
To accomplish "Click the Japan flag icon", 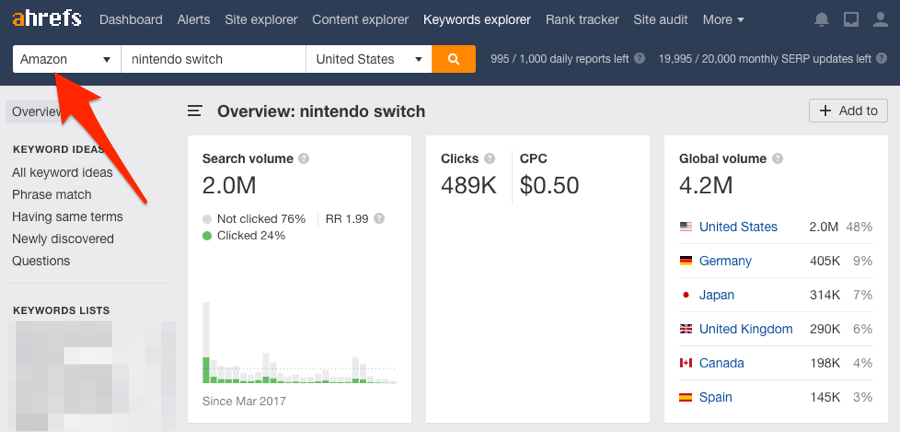I will pos(685,295).
